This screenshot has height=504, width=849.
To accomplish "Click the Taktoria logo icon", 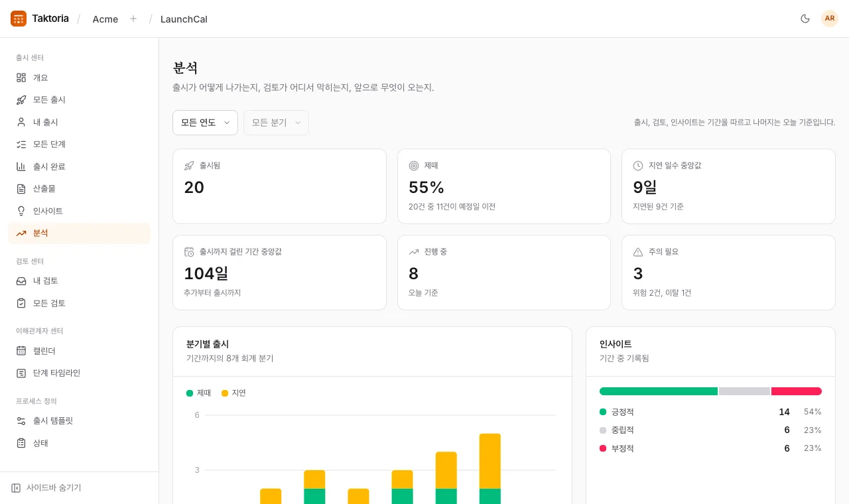I will 19,19.
